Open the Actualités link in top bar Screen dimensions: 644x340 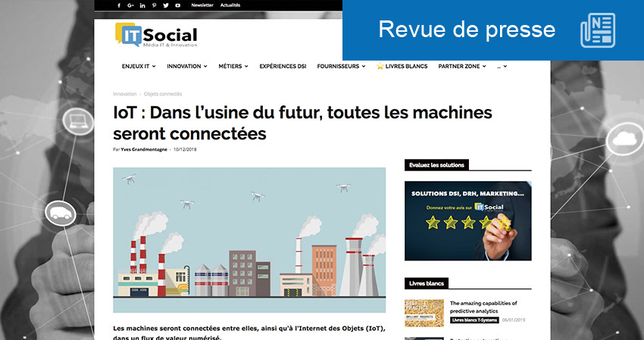[x=230, y=5]
